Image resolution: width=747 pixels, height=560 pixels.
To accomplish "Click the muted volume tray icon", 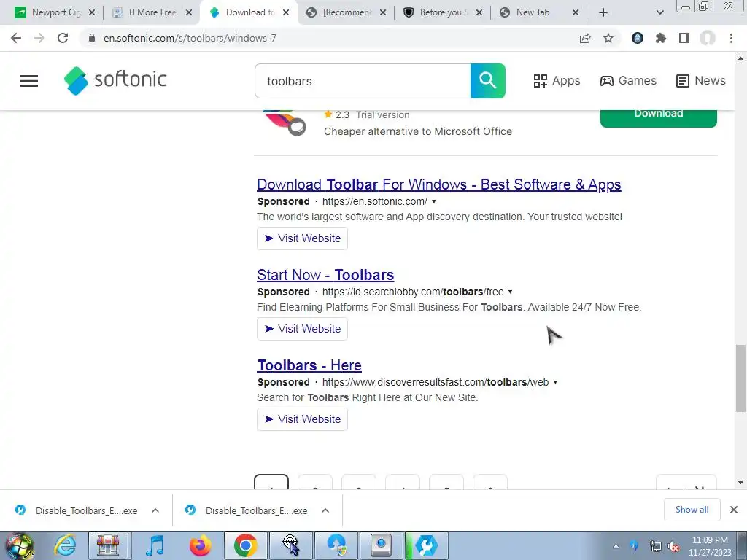I will point(673,546).
